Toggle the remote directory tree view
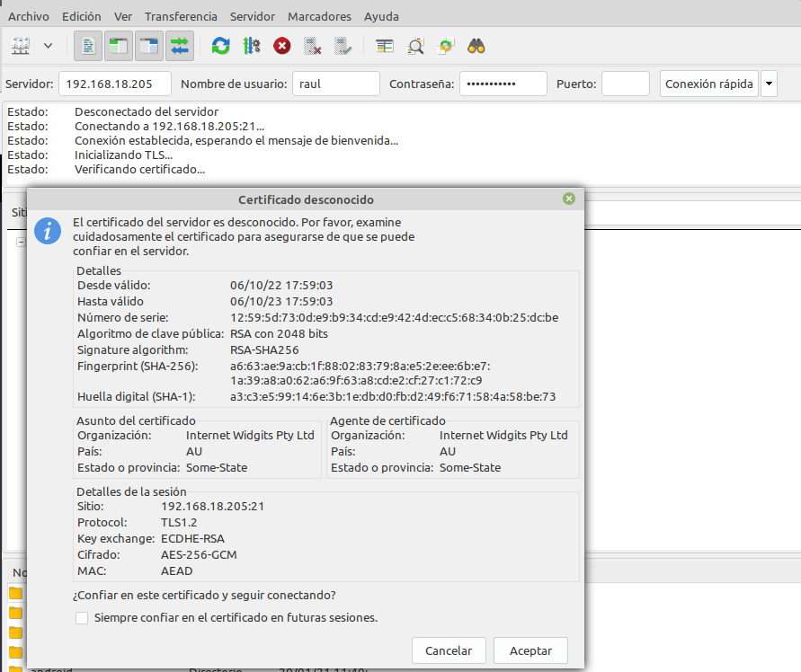Screen dimensions: 801x672 [147, 45]
